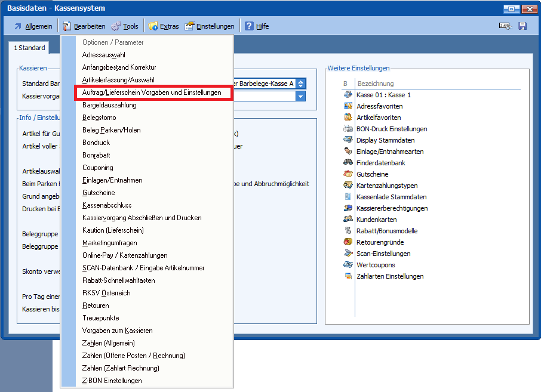Click the save diskette icon in toolbar

pos(522,26)
